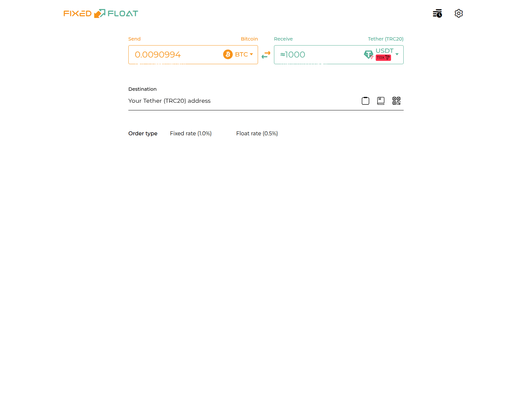The width and height of the screenshot is (532, 399).
Task: Open the order history icon
Action: [x=437, y=13]
